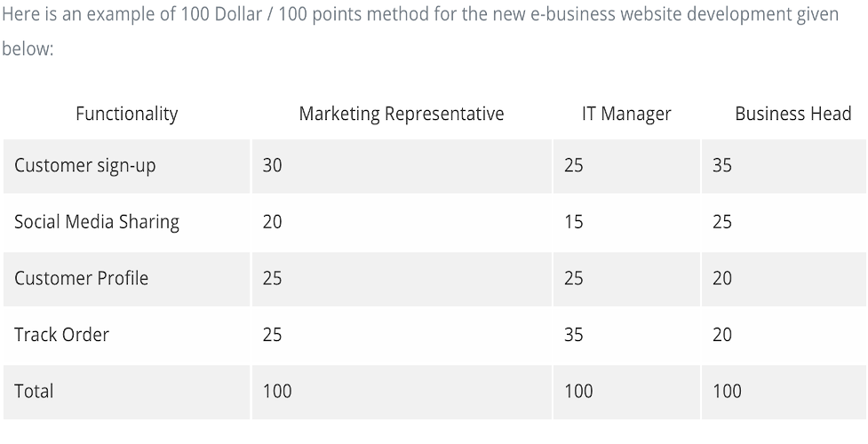868x444 pixels.
Task: Click the Functionality column header
Action: pos(127,114)
